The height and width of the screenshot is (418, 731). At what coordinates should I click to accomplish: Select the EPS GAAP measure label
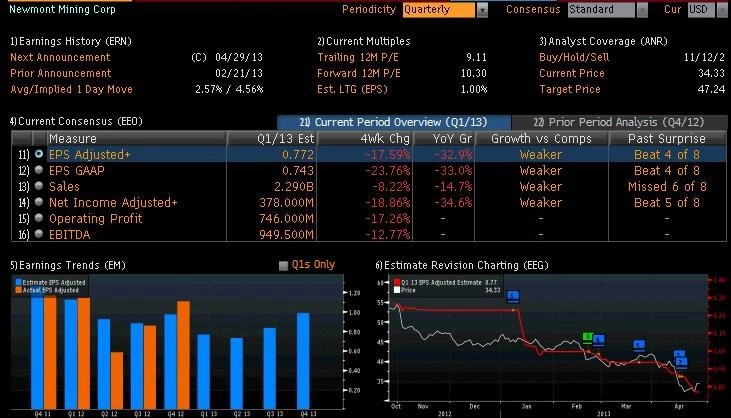coord(76,171)
